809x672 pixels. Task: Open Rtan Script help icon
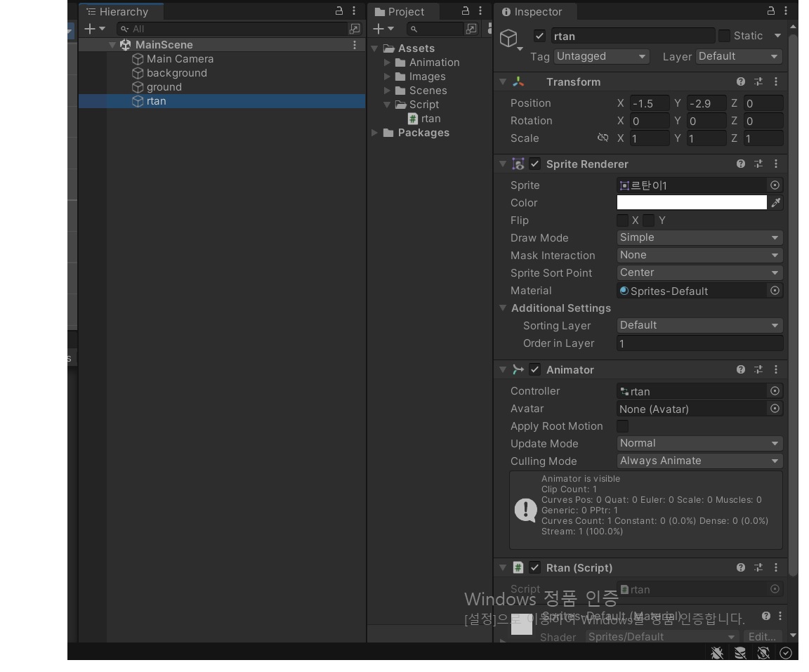[741, 567]
